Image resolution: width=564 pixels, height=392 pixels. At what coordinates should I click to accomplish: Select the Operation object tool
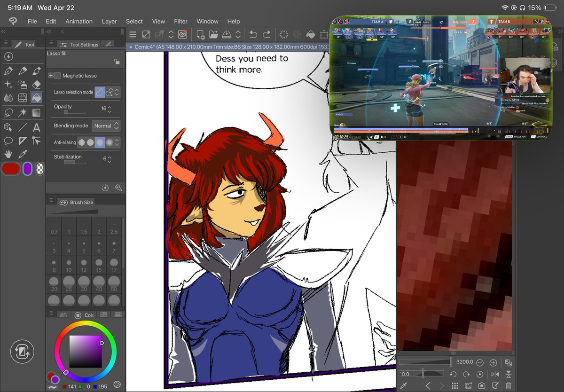[x=8, y=127]
